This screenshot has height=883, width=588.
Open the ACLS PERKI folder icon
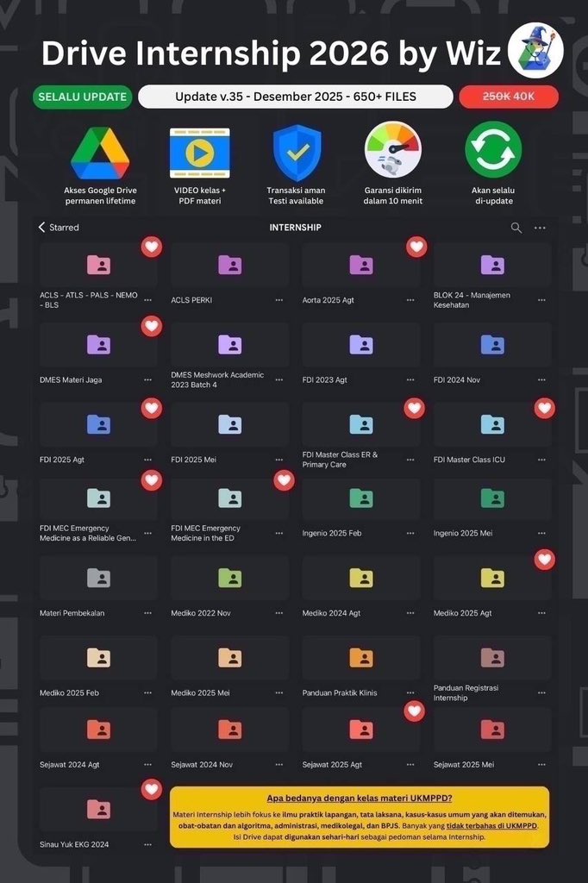[230, 265]
